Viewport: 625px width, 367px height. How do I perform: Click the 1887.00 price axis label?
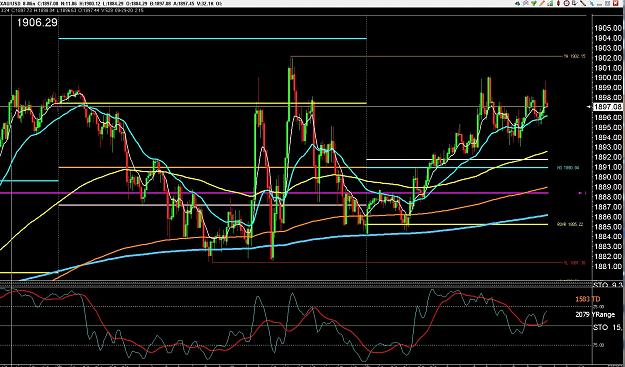coord(608,207)
